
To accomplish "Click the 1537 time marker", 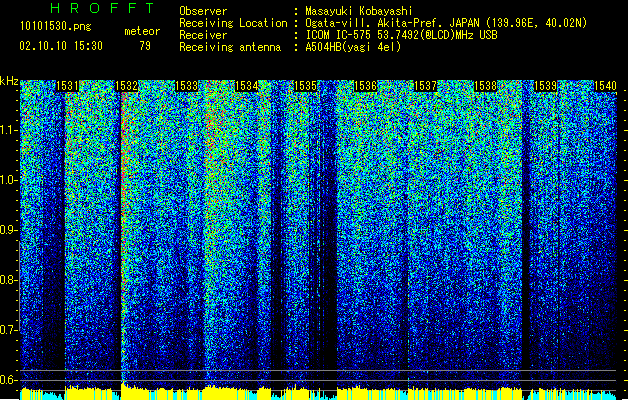I will click(425, 86).
